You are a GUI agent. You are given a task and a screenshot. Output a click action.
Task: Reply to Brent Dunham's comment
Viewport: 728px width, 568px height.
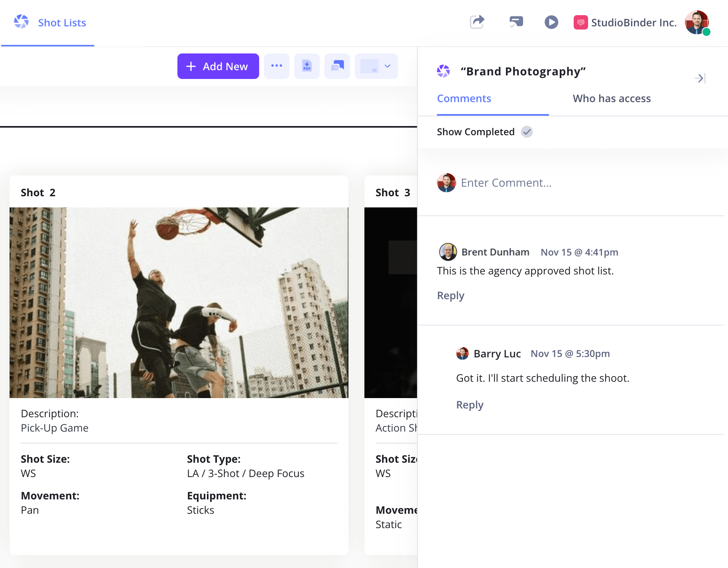click(x=451, y=296)
